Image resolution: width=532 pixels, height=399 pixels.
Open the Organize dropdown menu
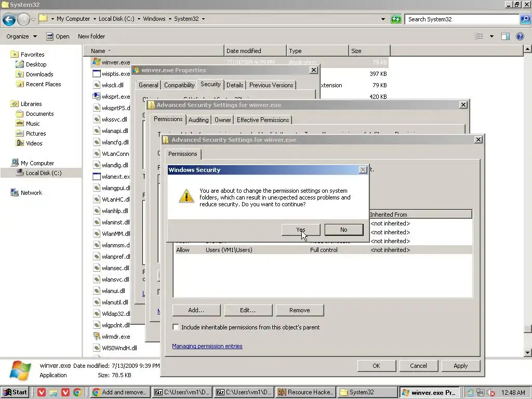pos(21,36)
